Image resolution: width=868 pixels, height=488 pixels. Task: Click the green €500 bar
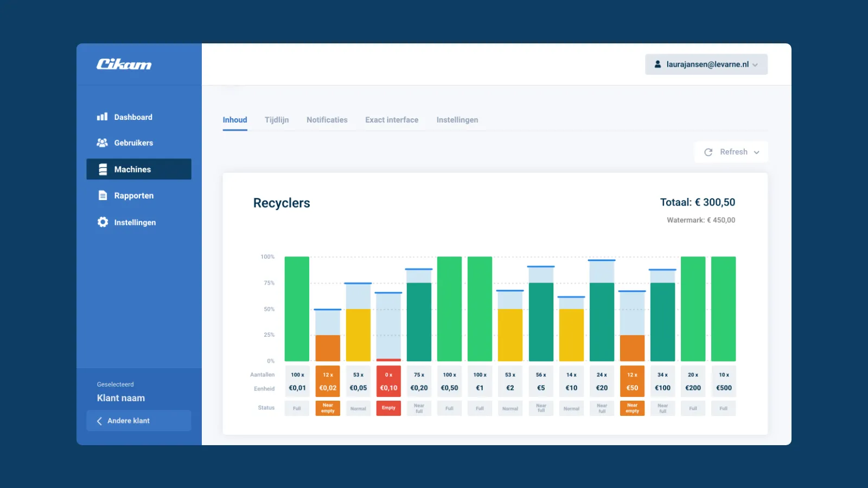click(723, 309)
